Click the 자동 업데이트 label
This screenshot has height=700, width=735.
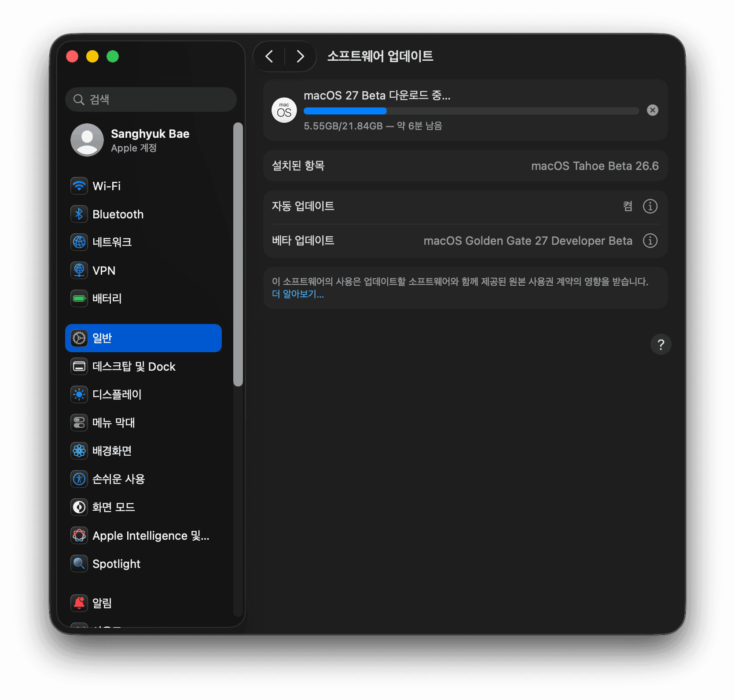point(303,206)
